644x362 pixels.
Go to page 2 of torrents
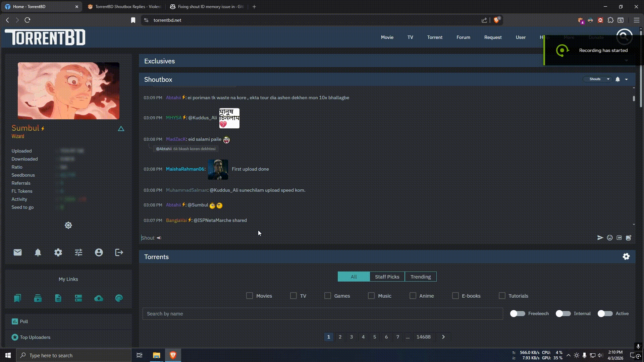point(340,337)
